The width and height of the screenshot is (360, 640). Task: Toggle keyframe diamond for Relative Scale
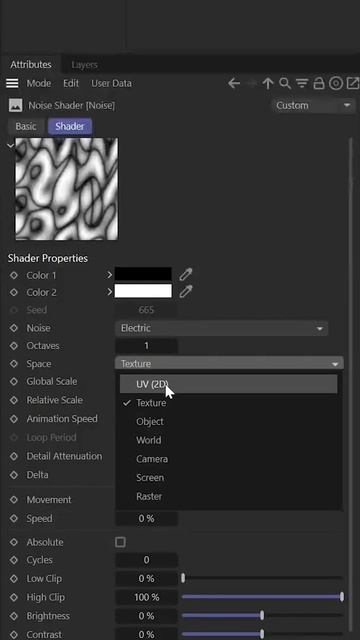click(x=14, y=400)
